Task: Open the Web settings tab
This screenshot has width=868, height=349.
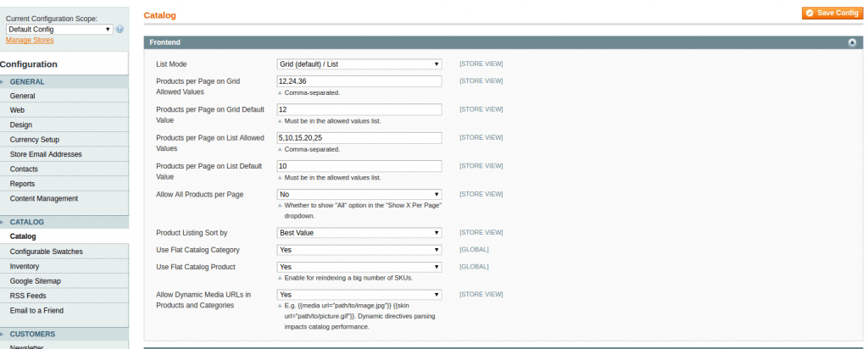Action: pyautogui.click(x=64, y=111)
